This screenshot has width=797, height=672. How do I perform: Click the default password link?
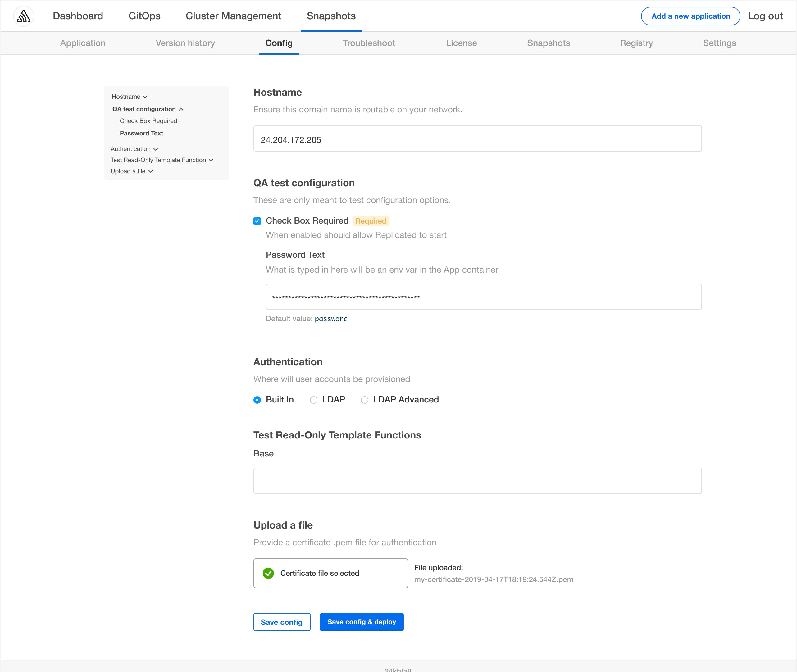click(x=331, y=318)
